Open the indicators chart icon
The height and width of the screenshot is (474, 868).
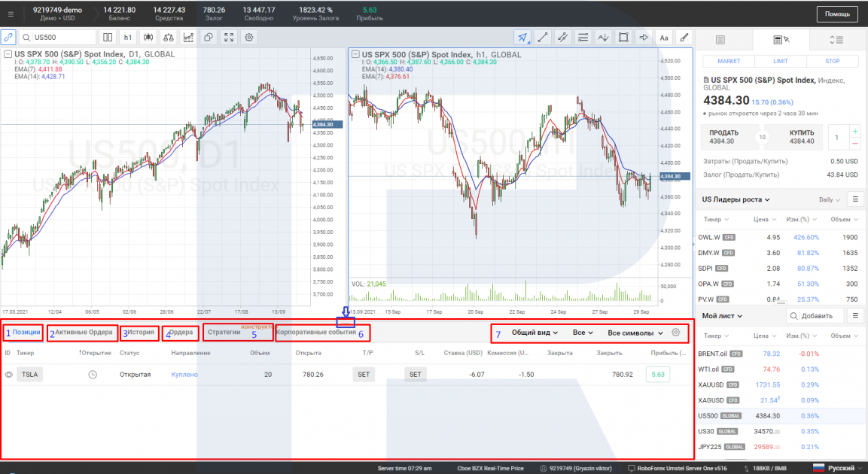[x=189, y=38]
